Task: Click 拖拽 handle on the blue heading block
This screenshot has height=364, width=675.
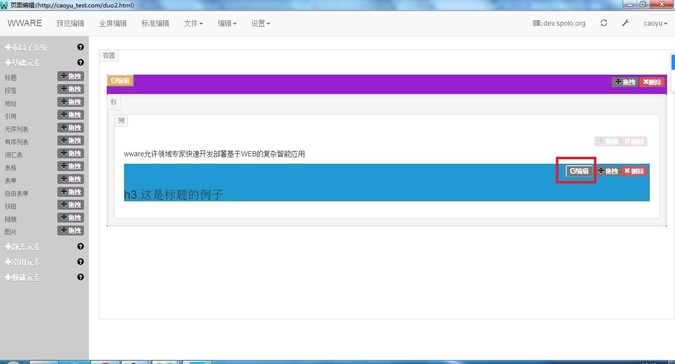Action: tap(608, 171)
